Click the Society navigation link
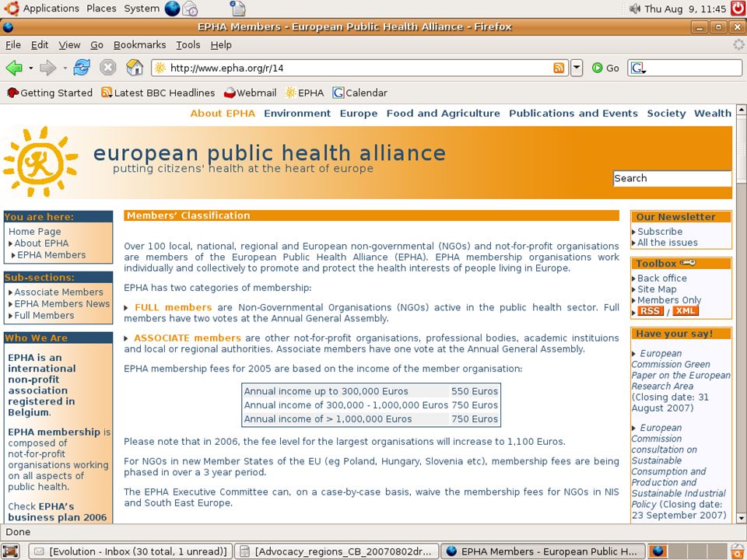747x560 pixels. (x=666, y=114)
